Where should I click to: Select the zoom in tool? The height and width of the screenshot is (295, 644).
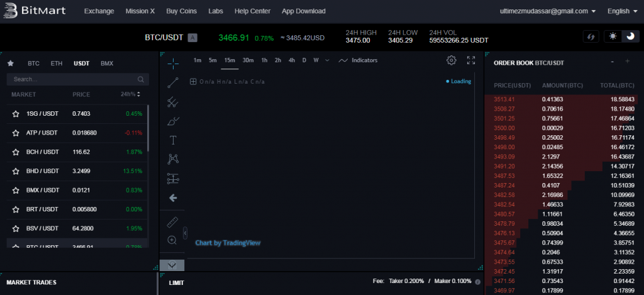tap(172, 240)
